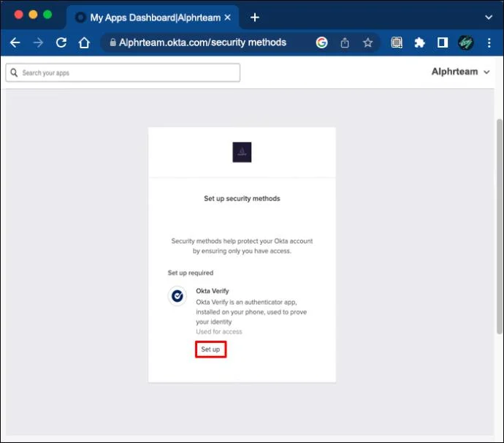The width and height of the screenshot is (504, 443).
Task: Click the Okta Verify heading text
Action: pyautogui.click(x=213, y=291)
